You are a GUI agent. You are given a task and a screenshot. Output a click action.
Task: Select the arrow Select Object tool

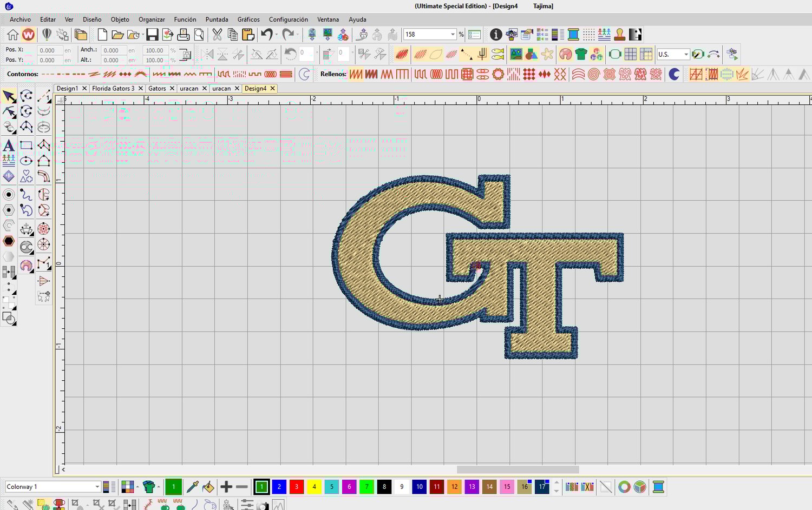(9, 97)
